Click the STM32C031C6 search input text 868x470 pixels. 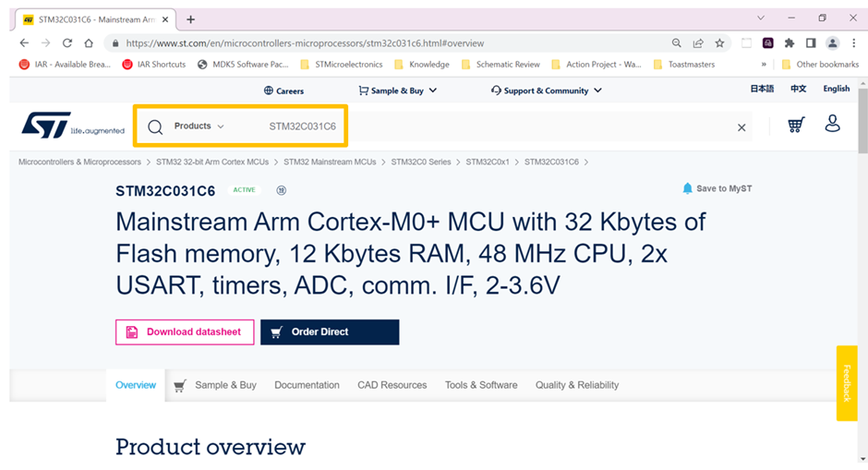tap(302, 127)
